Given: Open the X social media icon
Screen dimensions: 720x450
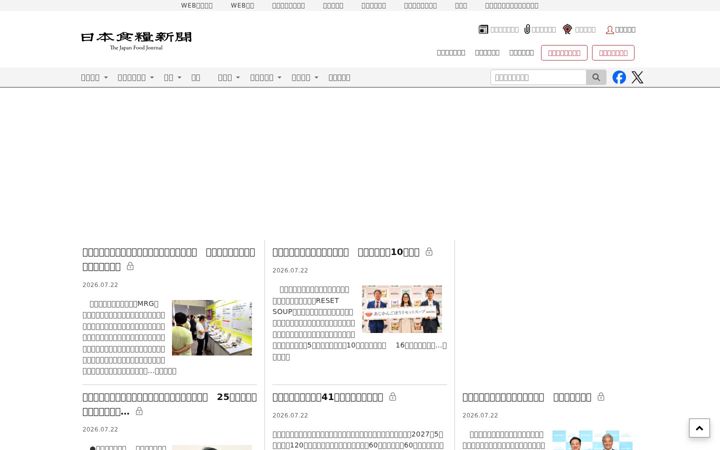Looking at the screenshot, I should pyautogui.click(x=637, y=77).
